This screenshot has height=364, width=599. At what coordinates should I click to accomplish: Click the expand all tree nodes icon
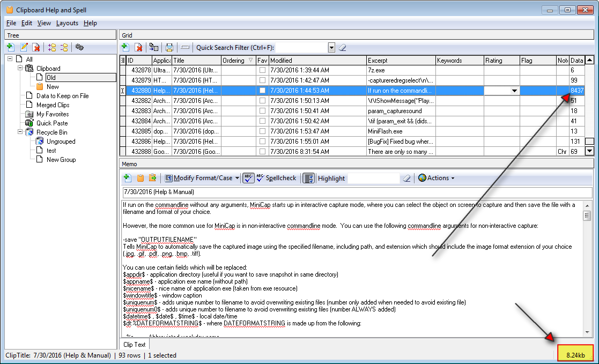click(x=52, y=47)
